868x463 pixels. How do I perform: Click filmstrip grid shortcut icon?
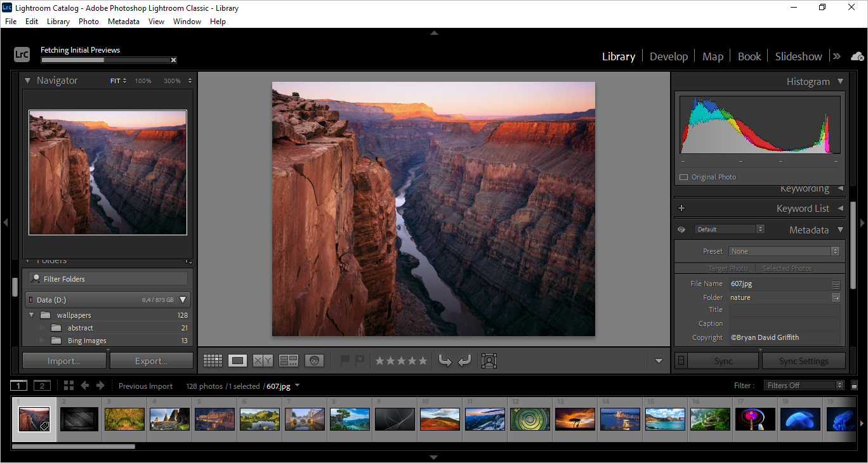click(x=69, y=386)
